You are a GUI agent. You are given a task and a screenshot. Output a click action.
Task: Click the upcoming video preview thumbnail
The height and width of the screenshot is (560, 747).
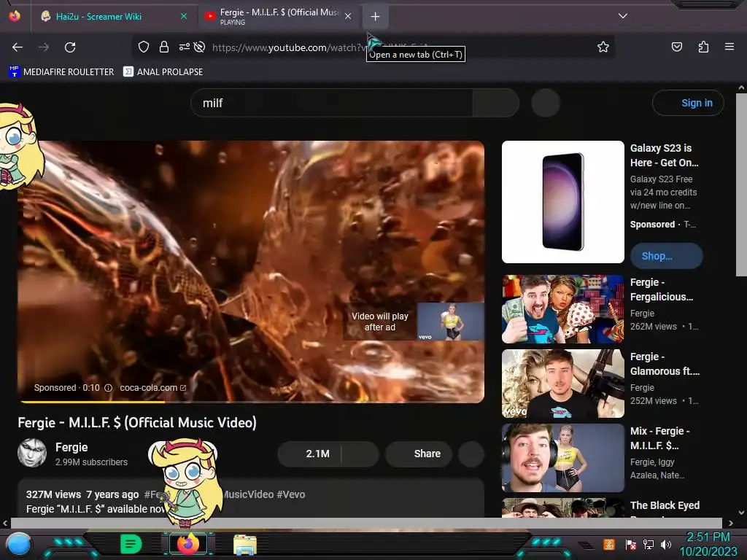(451, 322)
